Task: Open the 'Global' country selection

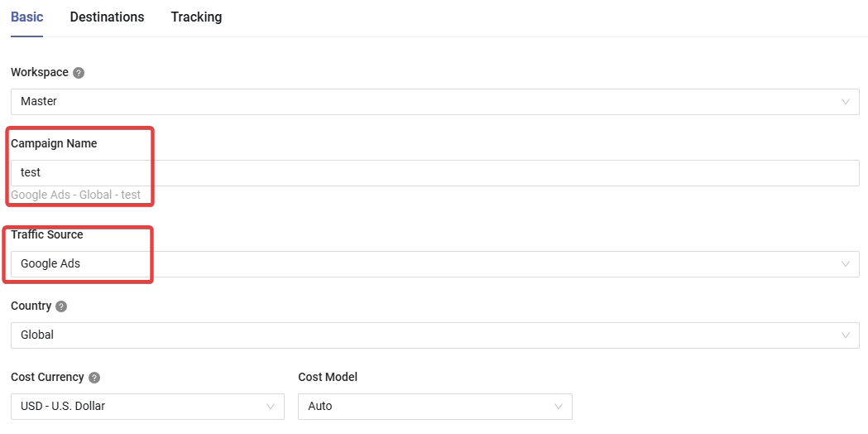Action: click(435, 335)
